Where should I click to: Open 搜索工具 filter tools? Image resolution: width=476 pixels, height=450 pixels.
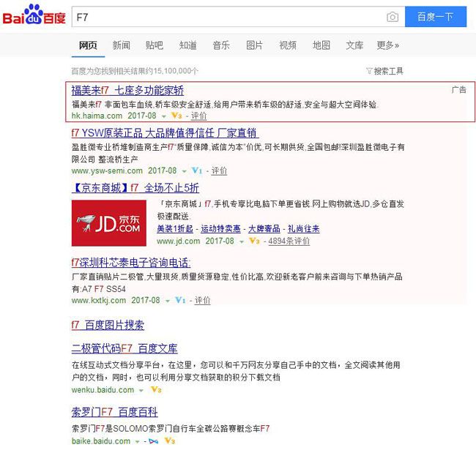pos(384,71)
